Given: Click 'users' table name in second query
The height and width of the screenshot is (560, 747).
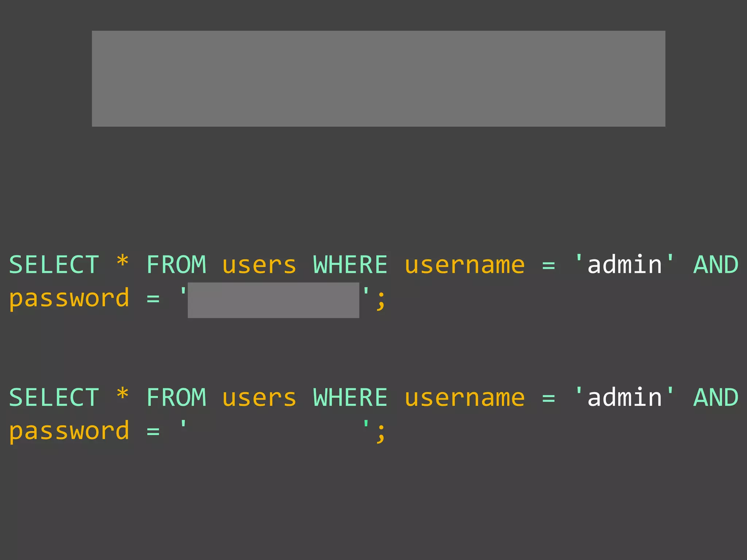Looking at the screenshot, I should coord(259,399).
